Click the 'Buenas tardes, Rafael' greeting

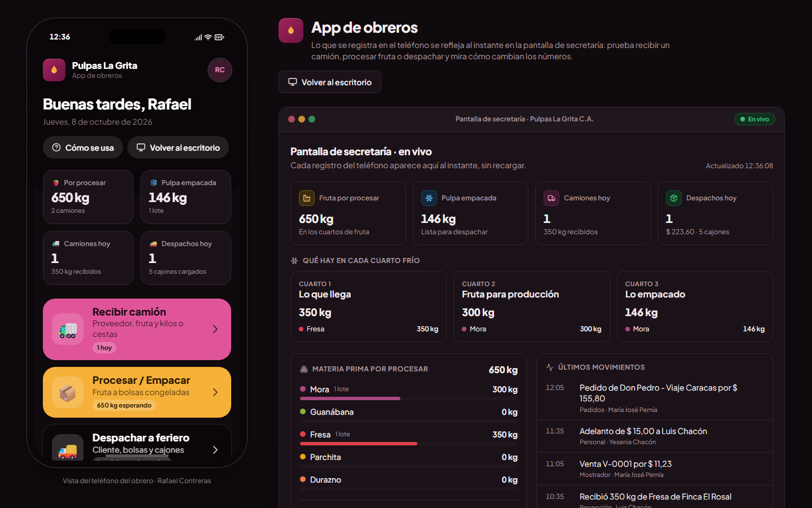[x=117, y=104]
